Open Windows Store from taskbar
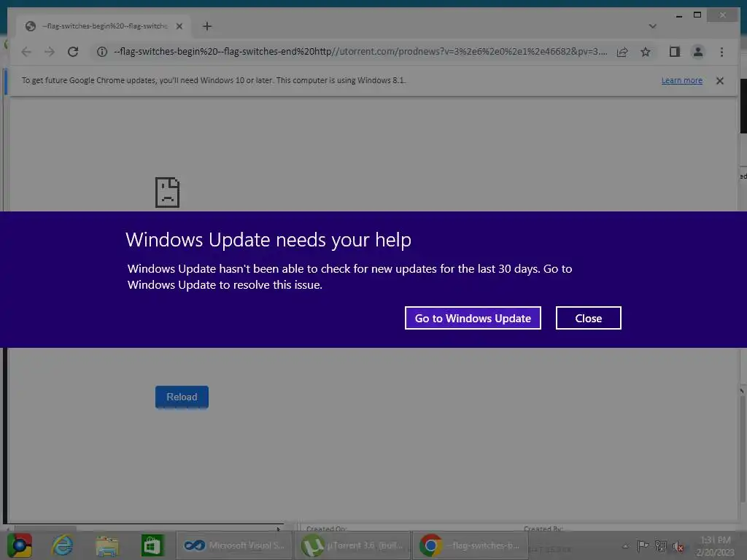 pyautogui.click(x=152, y=545)
